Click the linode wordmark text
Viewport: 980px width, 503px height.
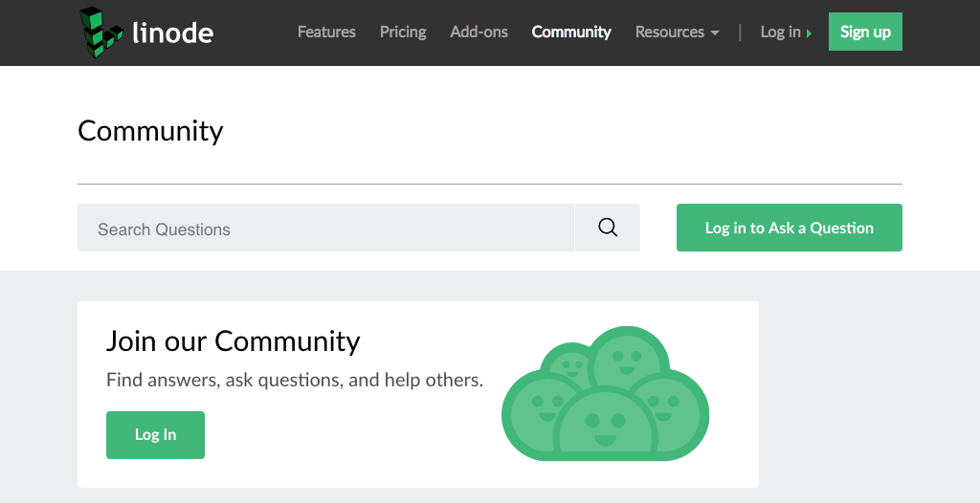tap(172, 33)
